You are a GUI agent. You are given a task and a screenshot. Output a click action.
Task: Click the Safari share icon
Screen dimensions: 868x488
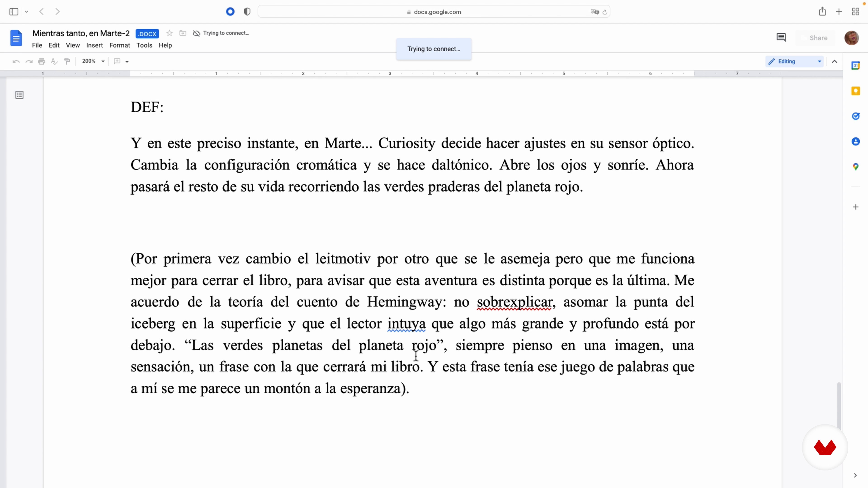[822, 12]
